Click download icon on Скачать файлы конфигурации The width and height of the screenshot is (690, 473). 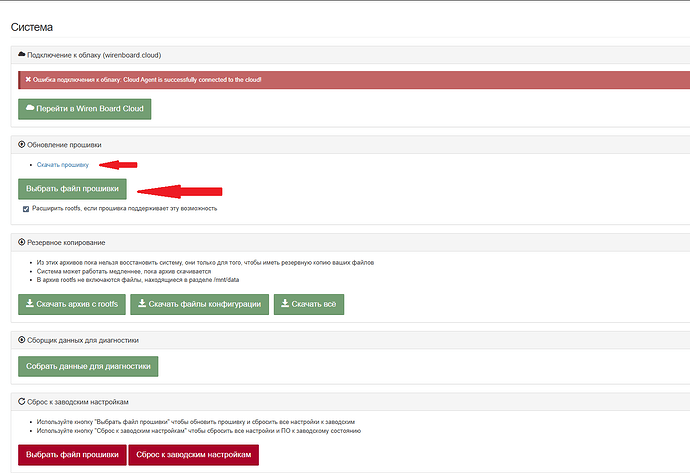141,304
